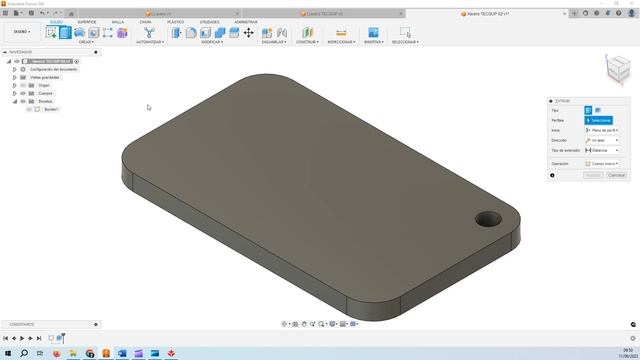Click the Aceptar button in Extruir dialog
640x360 pixels.
pos(593,175)
